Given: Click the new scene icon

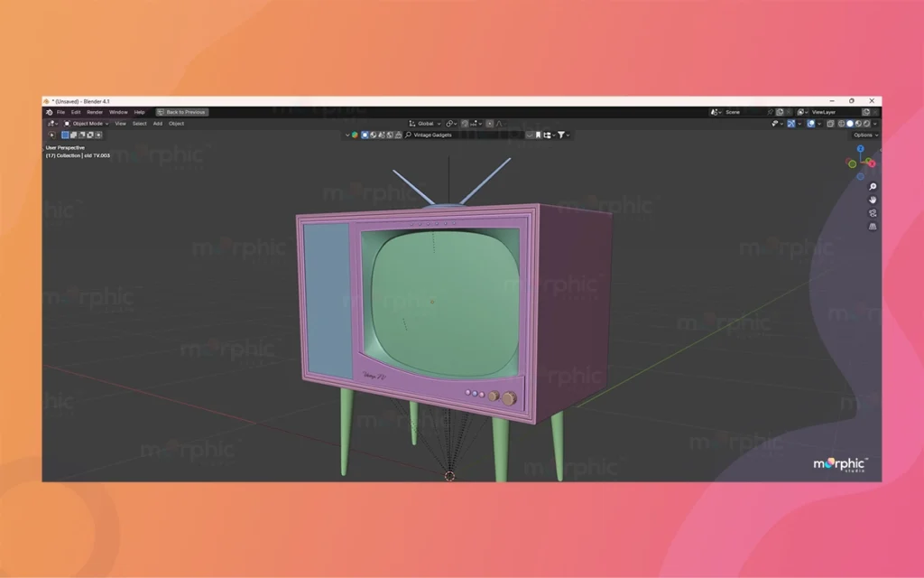Looking at the screenshot, I should tap(779, 112).
